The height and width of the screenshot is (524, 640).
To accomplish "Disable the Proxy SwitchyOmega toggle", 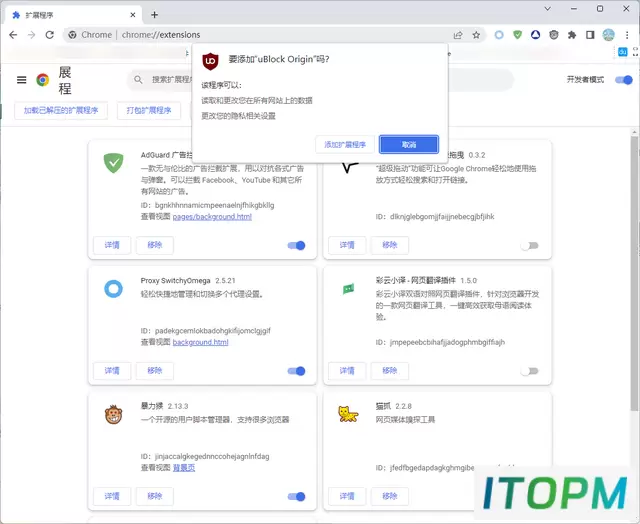I will [x=296, y=371].
